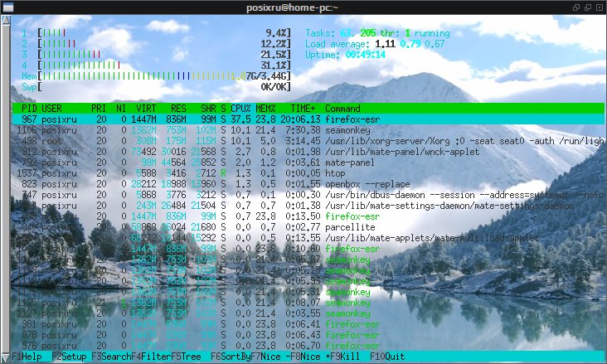Click F8 Nice + to lower priority
607x364 pixels.
310,357
